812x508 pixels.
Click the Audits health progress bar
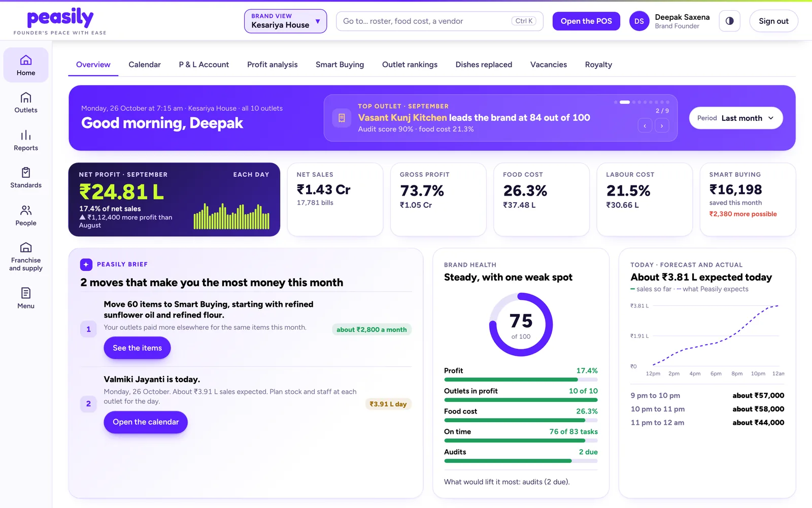(521, 461)
